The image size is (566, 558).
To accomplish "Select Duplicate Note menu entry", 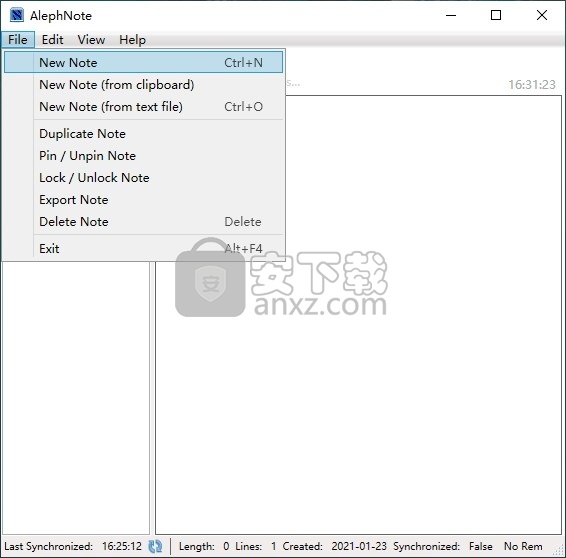I will [x=143, y=134].
